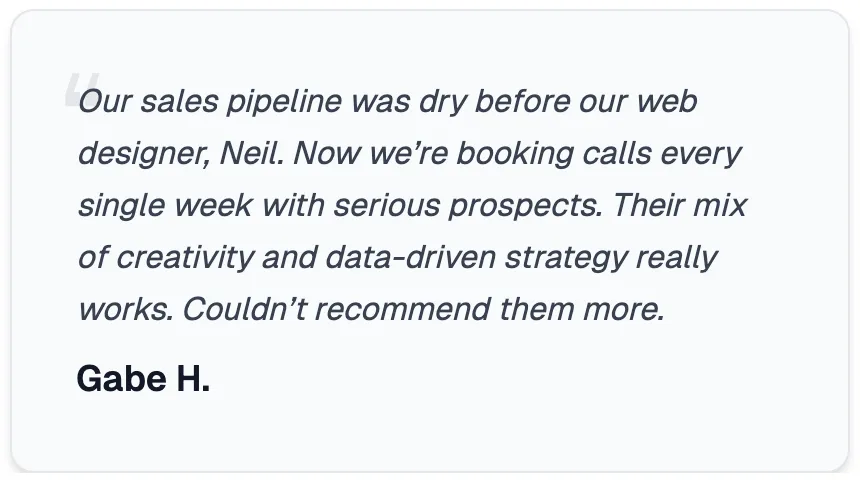
Task: Click the words "them more." ending the quote
Action: point(582,310)
